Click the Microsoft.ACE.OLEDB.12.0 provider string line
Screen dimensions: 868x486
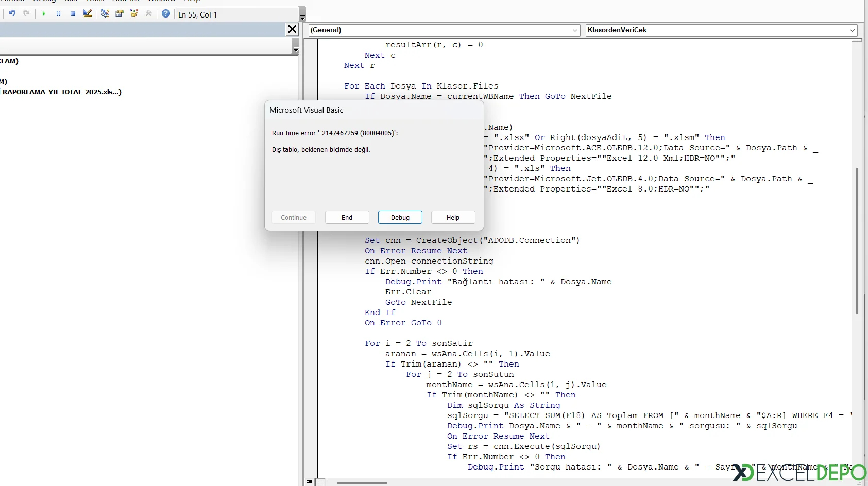[x=651, y=148]
